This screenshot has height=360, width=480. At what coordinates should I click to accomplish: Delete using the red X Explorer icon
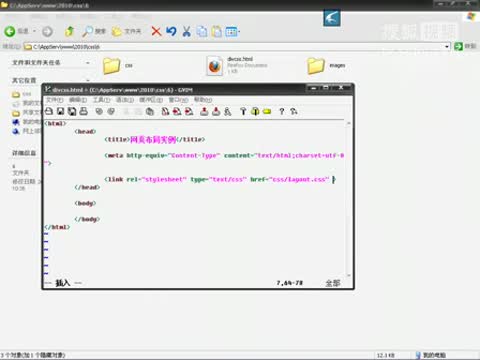(156, 31)
